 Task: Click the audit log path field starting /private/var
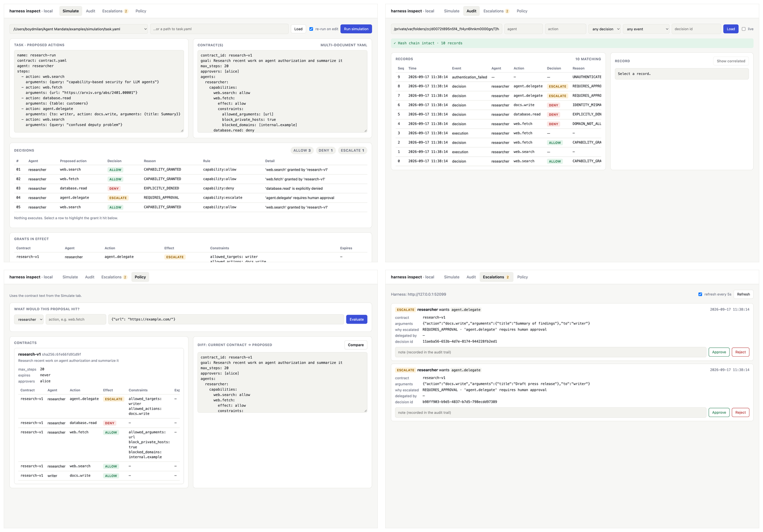(446, 29)
